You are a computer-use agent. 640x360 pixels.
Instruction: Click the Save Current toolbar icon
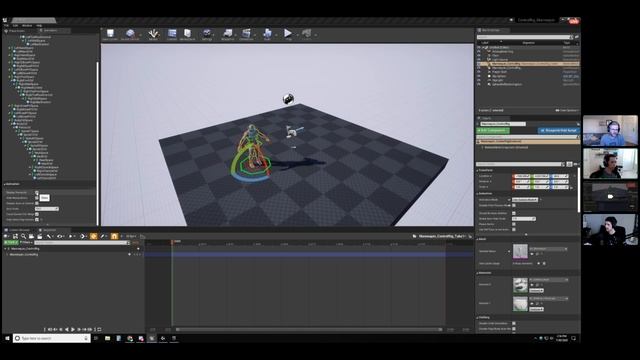pyautogui.click(x=110, y=34)
